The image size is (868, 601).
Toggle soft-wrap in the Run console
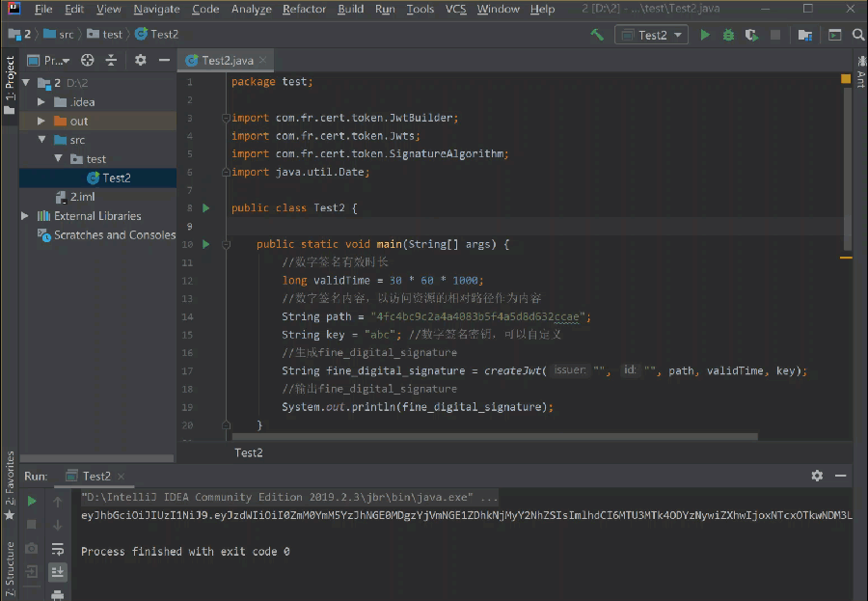[58, 549]
